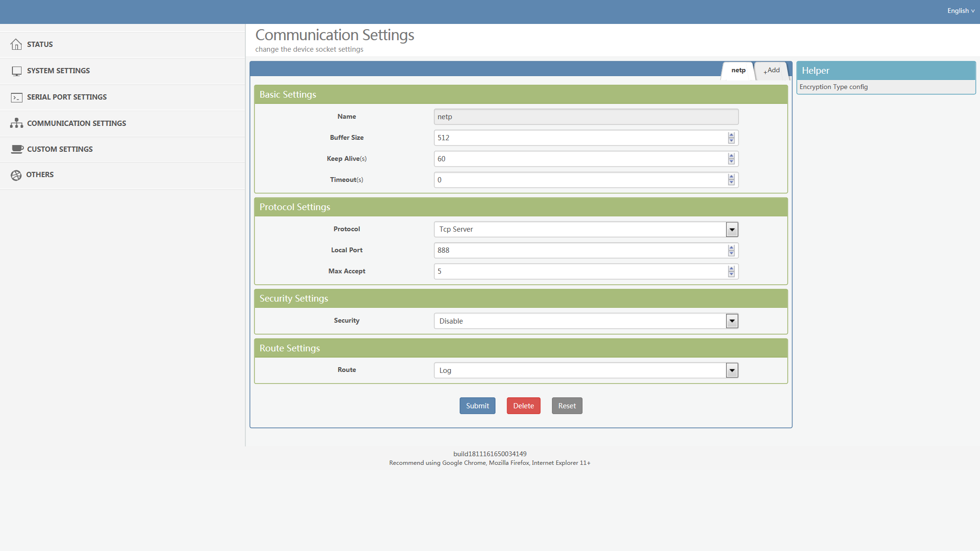
Task: Click the Security Settings section header
Action: pyautogui.click(x=521, y=299)
